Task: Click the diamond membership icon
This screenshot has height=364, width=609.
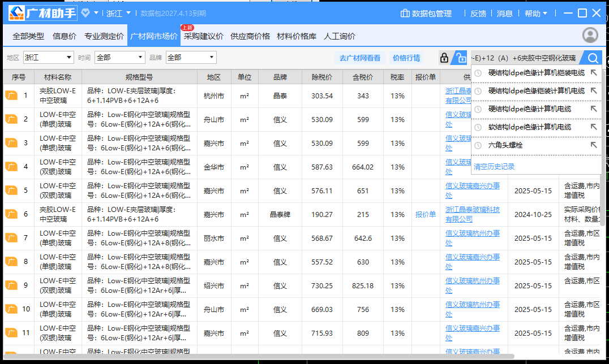Action: [x=85, y=13]
